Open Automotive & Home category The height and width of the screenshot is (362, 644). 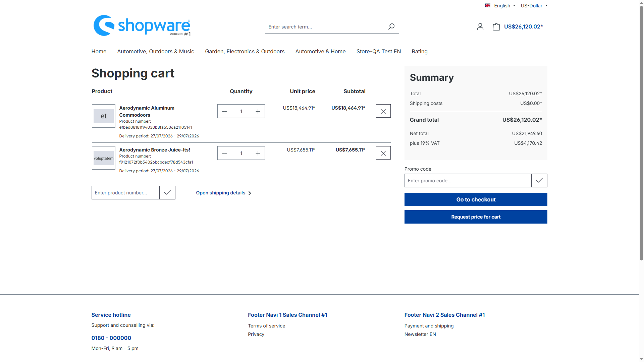pyautogui.click(x=320, y=51)
